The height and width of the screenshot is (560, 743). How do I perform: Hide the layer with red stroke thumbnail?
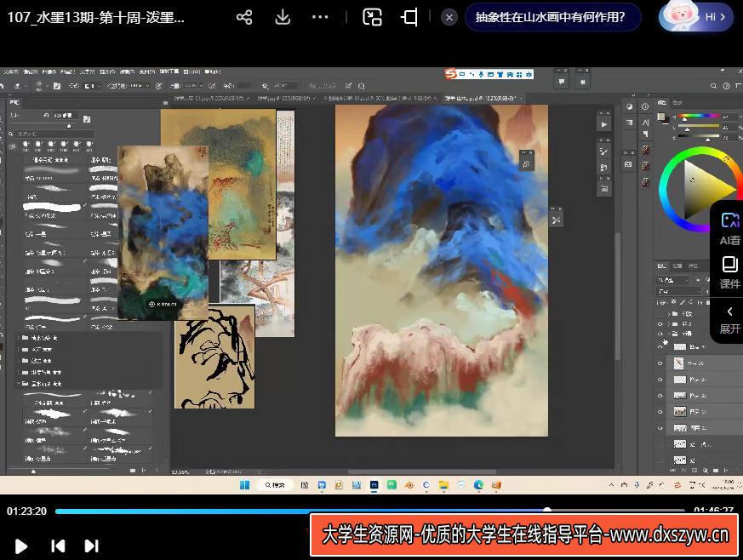660,363
